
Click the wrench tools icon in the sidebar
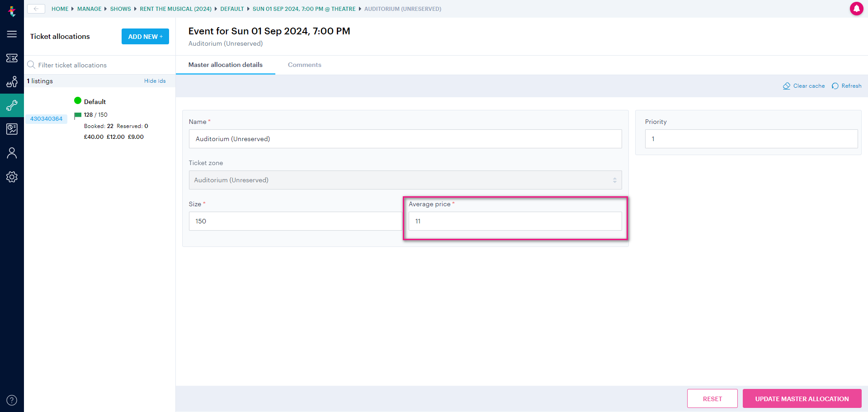coord(12,105)
